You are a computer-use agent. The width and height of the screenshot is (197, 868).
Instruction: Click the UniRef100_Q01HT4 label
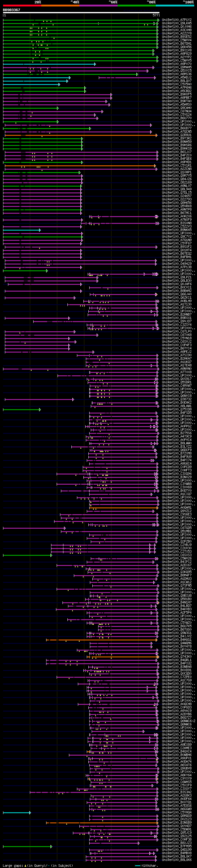[177, 250]
